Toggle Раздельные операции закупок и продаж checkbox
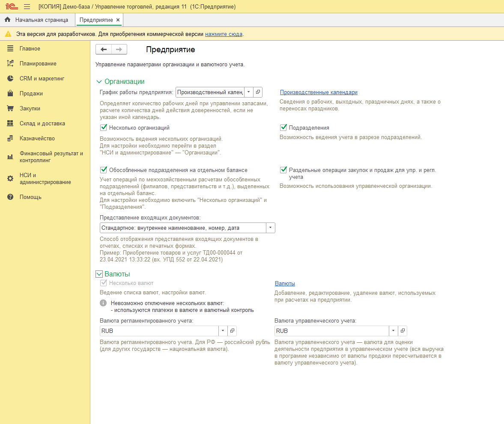The width and height of the screenshot is (504, 424). tap(283, 170)
